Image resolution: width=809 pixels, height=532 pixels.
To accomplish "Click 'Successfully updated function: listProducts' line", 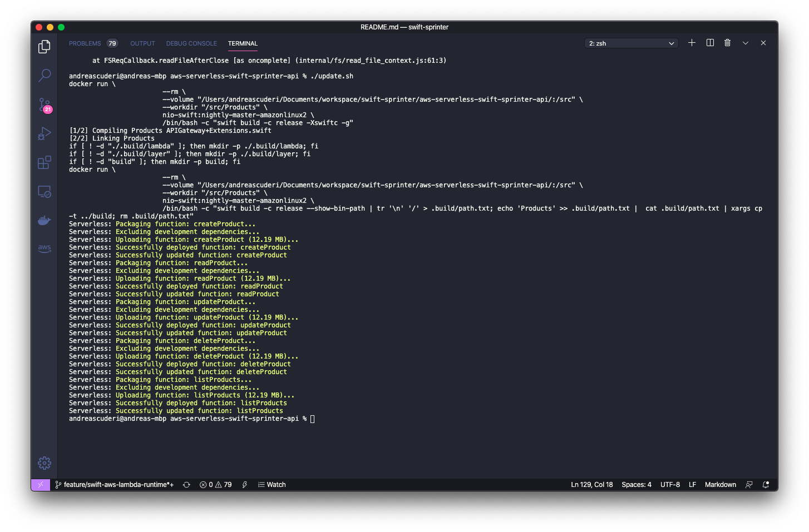I will tap(176, 411).
